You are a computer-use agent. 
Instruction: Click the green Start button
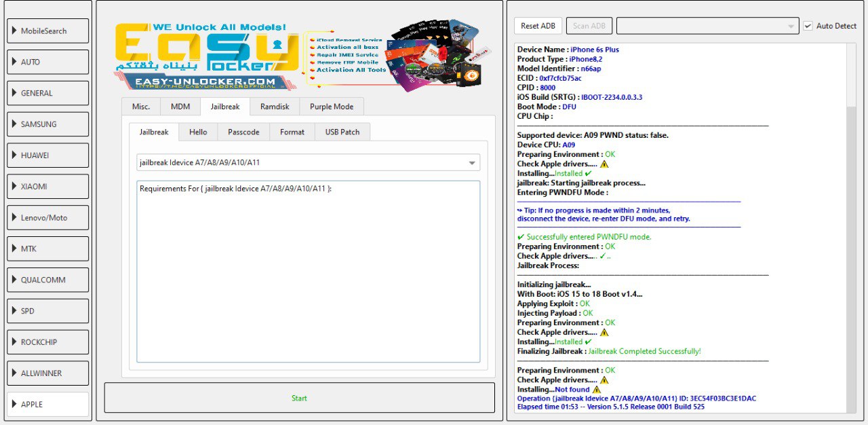(299, 398)
